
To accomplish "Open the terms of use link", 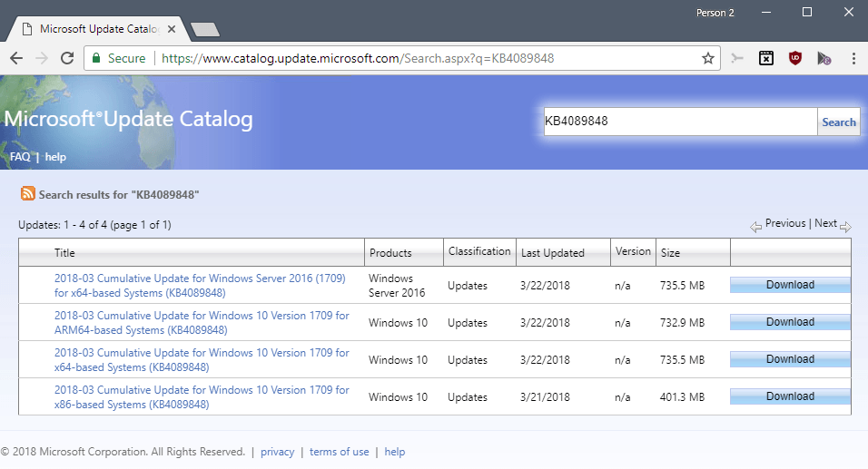I will pos(339,452).
